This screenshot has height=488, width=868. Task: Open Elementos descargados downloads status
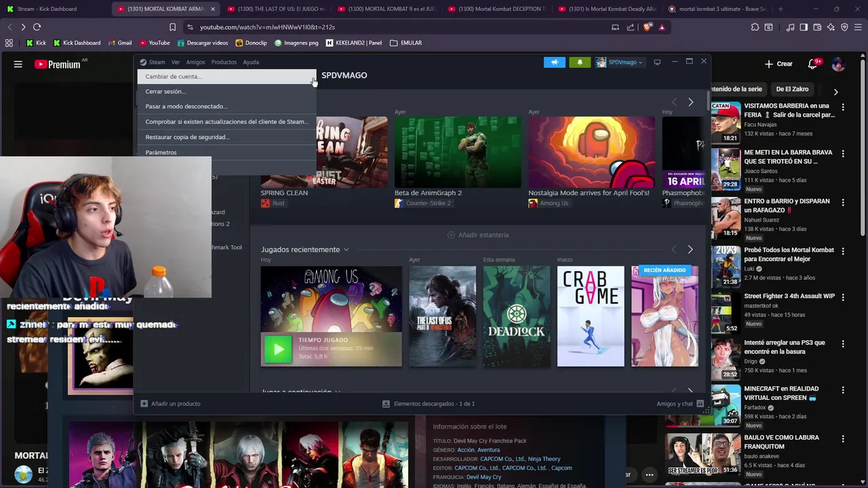[x=429, y=404]
